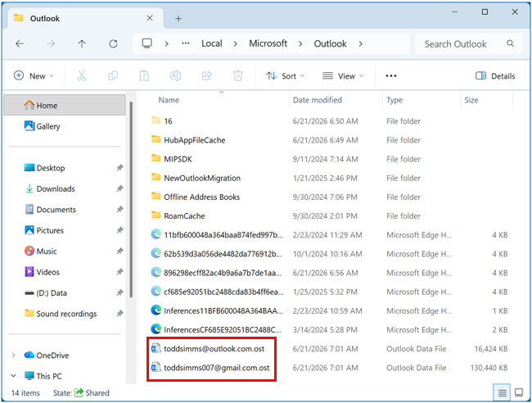Sort by Size column header
532x403 pixels.
click(x=471, y=100)
